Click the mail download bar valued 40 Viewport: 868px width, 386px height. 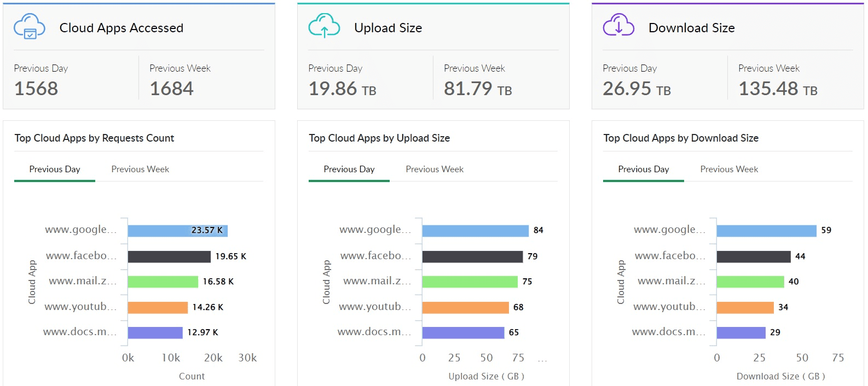[750, 282]
